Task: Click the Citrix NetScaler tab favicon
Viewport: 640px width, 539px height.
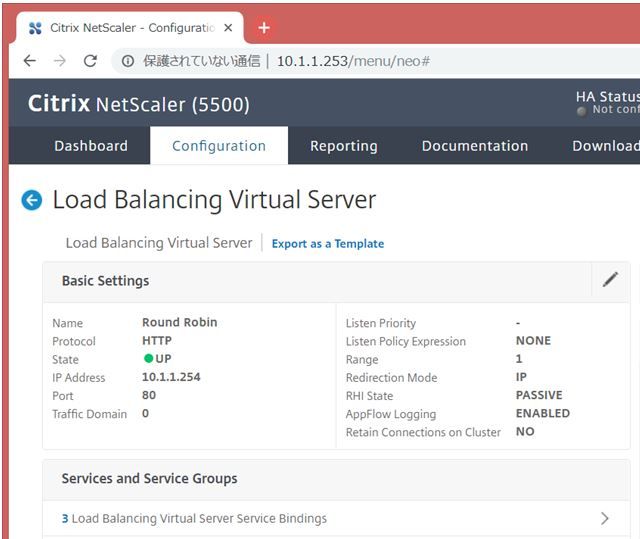Action: pos(36,28)
